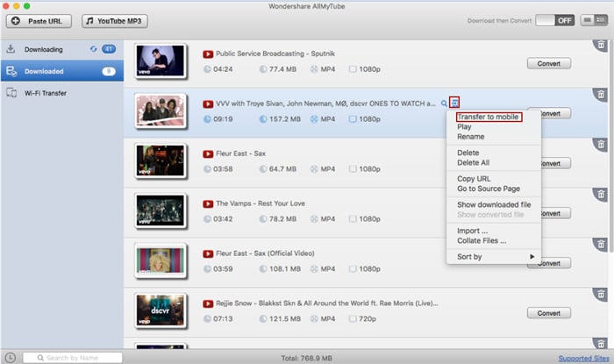Convert the Sputnik video
This screenshot has height=364, width=614.
click(x=548, y=63)
